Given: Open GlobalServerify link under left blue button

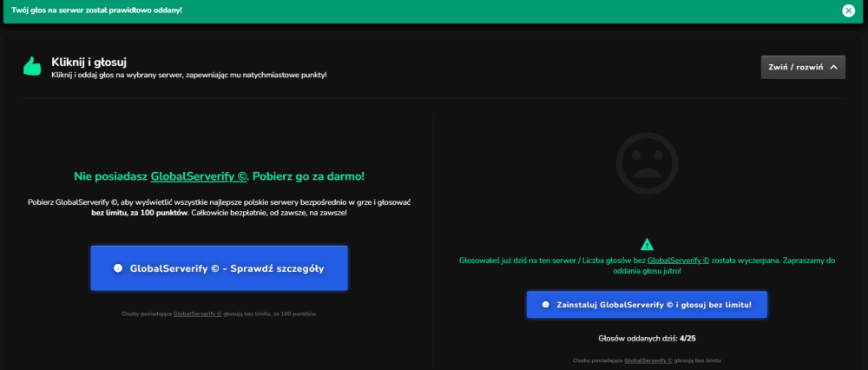Looking at the screenshot, I should [197, 314].
